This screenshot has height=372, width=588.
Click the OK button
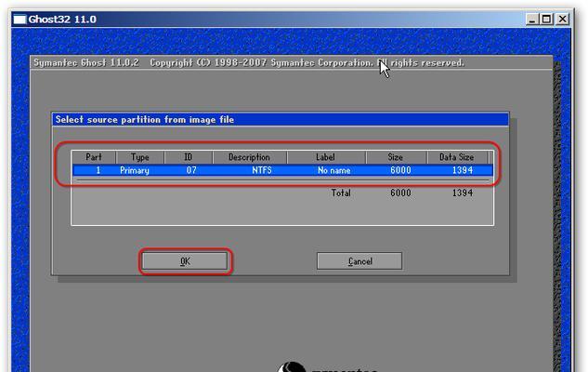185,261
